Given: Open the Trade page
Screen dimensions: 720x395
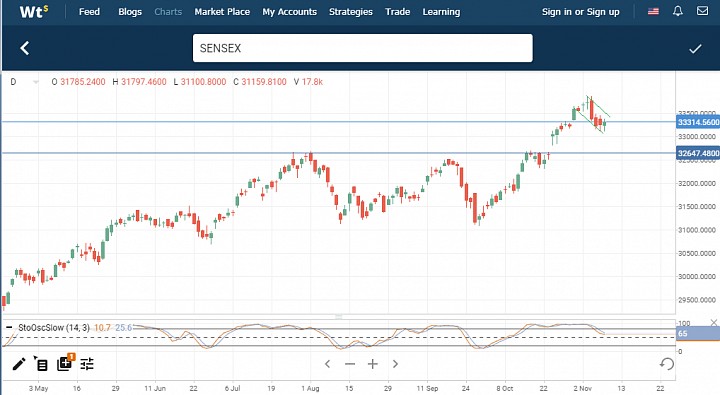Looking at the screenshot, I should point(398,12).
